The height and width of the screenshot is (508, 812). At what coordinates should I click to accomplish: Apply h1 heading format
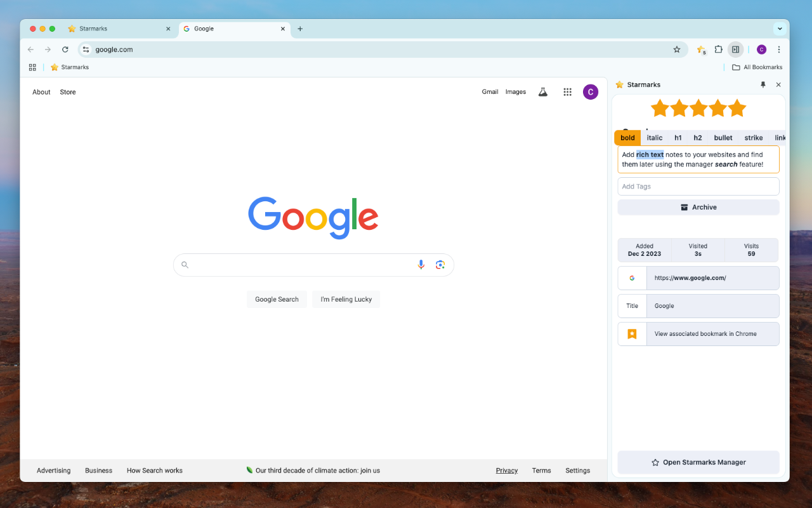coord(678,138)
